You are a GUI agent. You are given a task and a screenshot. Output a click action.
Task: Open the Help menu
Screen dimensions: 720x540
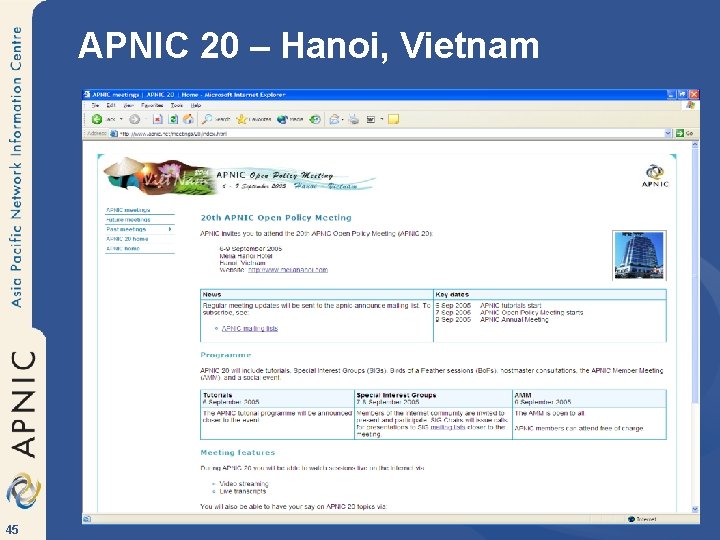click(196, 105)
